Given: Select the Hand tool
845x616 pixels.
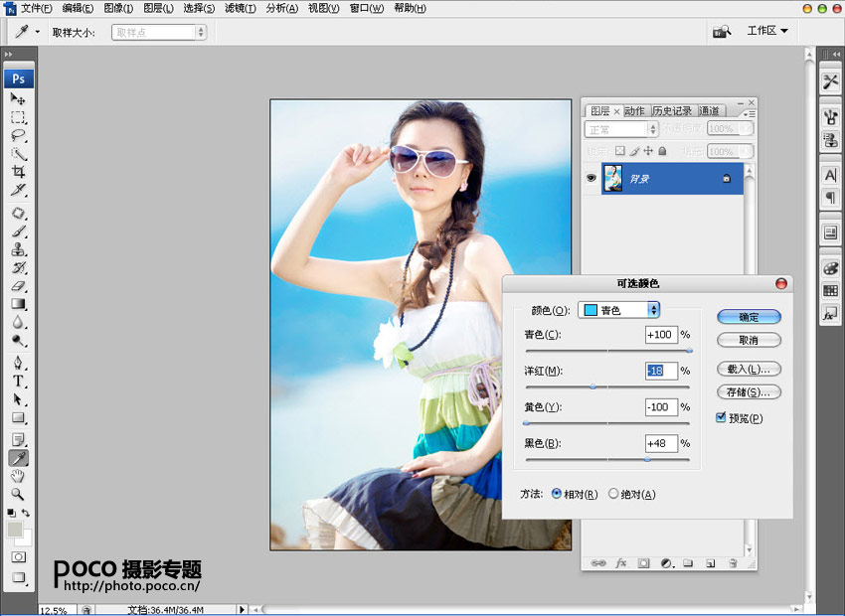Looking at the screenshot, I should point(18,476).
